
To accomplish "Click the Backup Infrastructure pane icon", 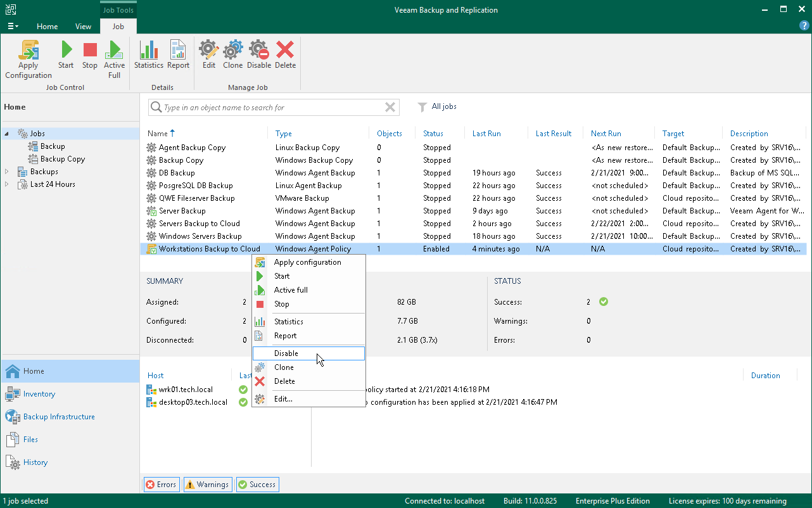I will point(12,417).
